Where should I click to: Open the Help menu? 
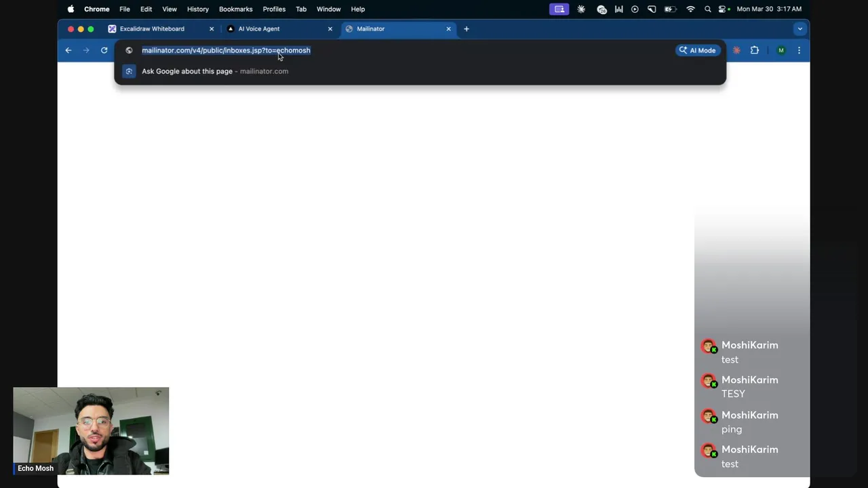point(358,9)
